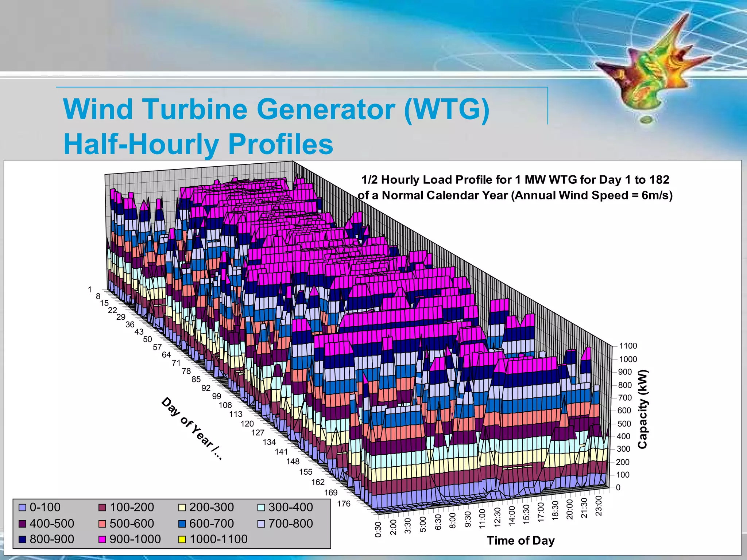Screen dimensions: 747x560
Task: Click the 700-800 legend color swatch
Action: click(261, 524)
